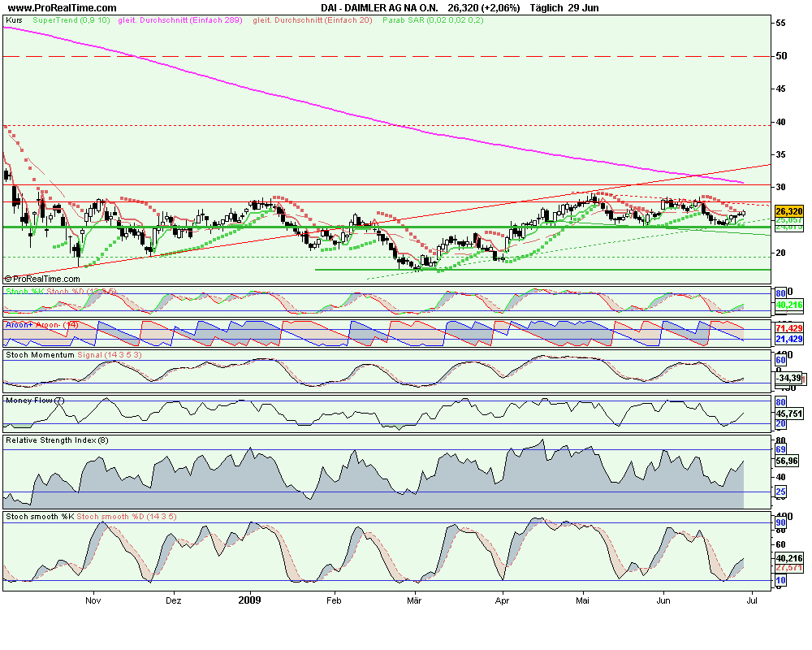Click the Apr month marker on time axis

pos(502,602)
